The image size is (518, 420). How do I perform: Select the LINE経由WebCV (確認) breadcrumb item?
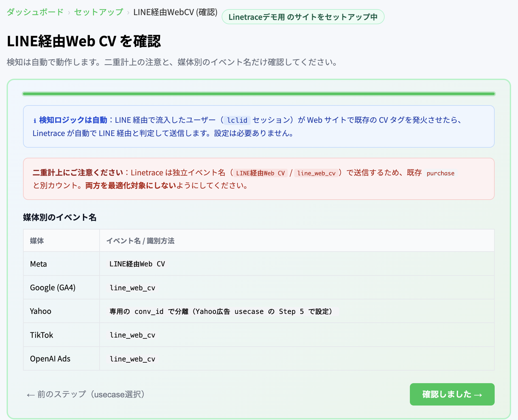coord(175,12)
